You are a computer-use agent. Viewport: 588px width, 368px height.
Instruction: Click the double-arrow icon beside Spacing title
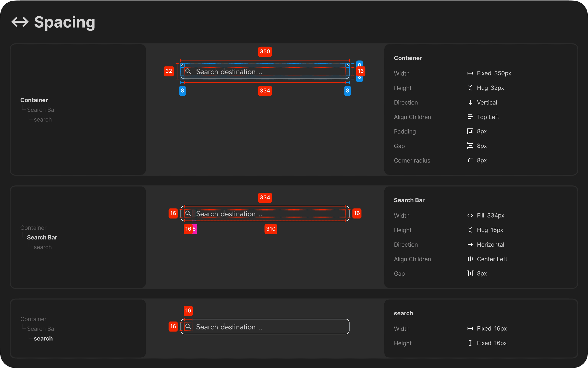20,22
